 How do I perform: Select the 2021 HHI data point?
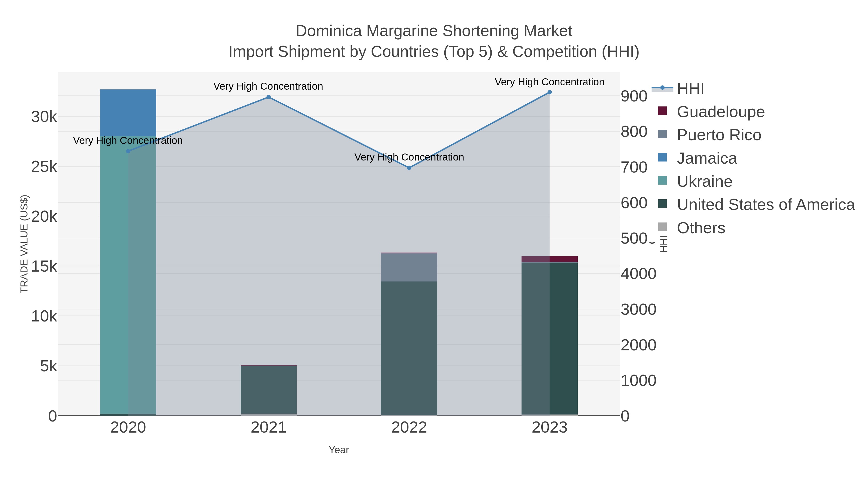click(x=269, y=97)
